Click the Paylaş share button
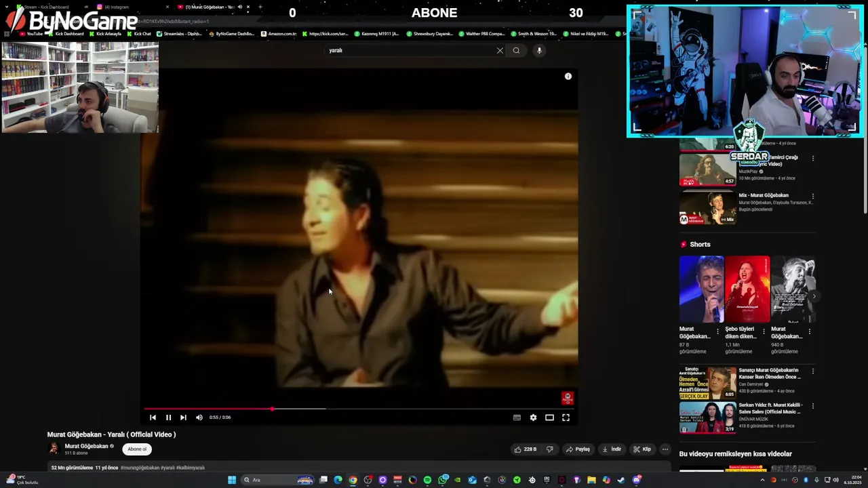The width and height of the screenshot is (868, 488). pos(578,449)
